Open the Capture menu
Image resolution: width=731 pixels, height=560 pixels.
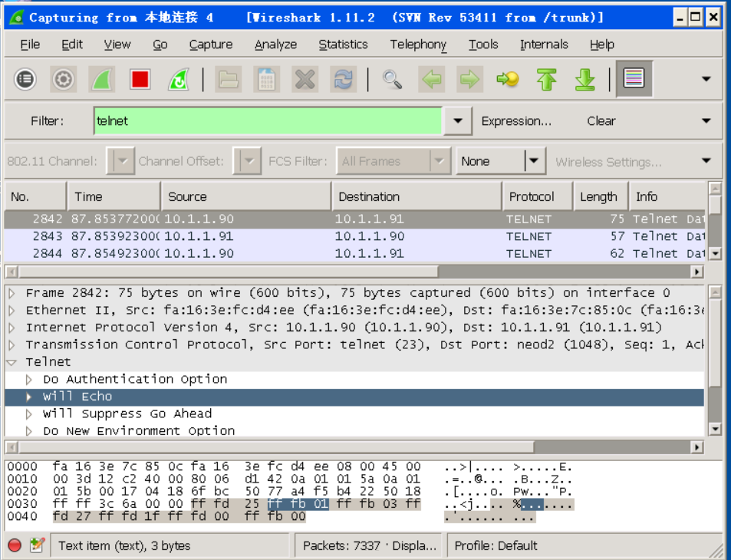211,44
